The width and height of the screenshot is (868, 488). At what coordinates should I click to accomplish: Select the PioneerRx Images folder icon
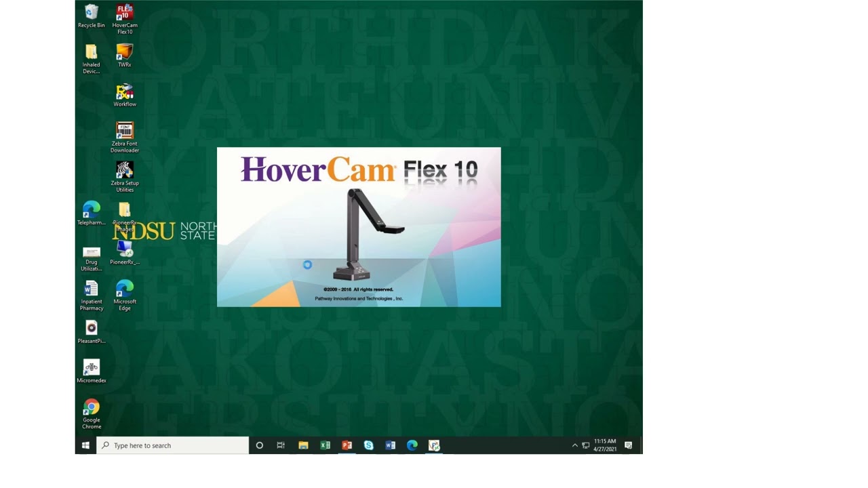pyautogui.click(x=125, y=216)
